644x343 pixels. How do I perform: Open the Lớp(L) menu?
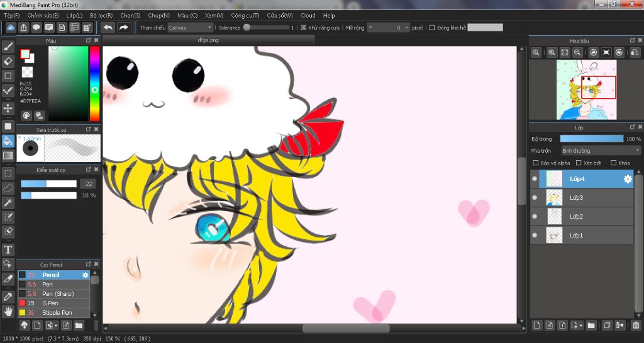tap(74, 16)
